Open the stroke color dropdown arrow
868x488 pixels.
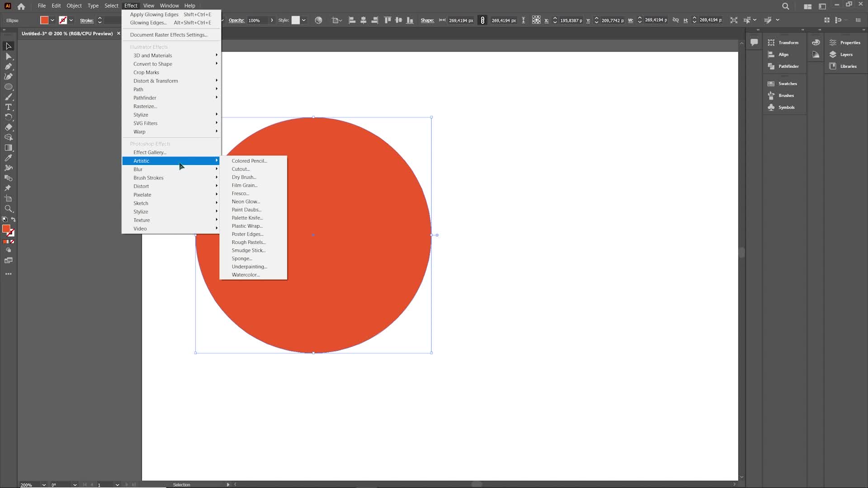click(71, 20)
